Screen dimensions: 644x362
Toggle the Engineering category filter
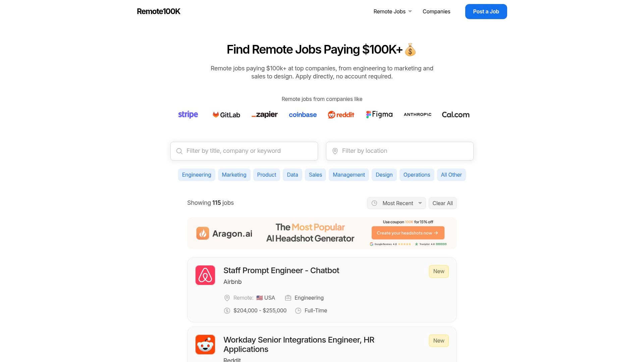(197, 175)
